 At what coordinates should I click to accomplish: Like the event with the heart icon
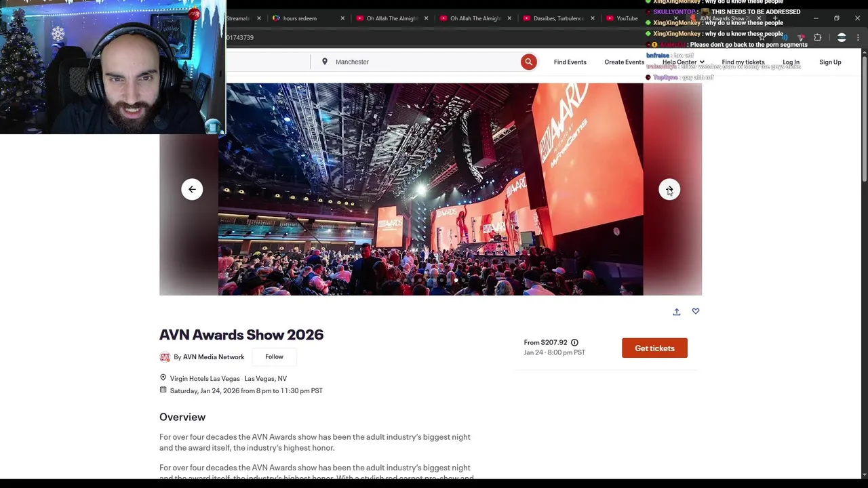pyautogui.click(x=695, y=311)
